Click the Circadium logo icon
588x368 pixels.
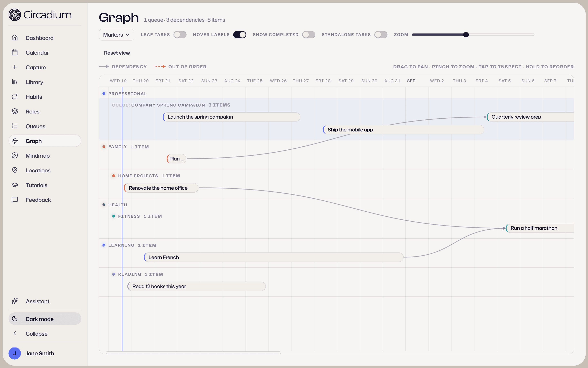[x=14, y=15]
